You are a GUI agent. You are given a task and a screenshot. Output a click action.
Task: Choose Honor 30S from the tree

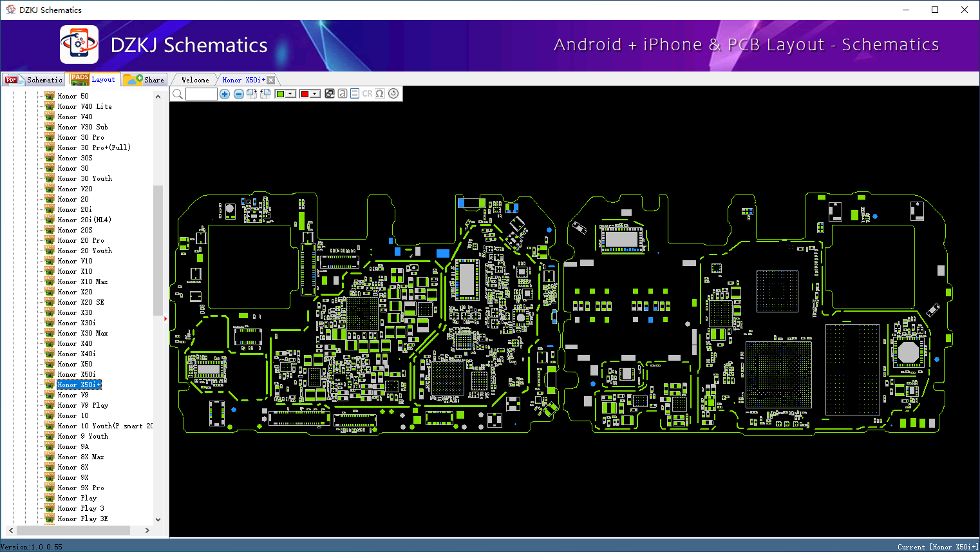click(x=75, y=158)
